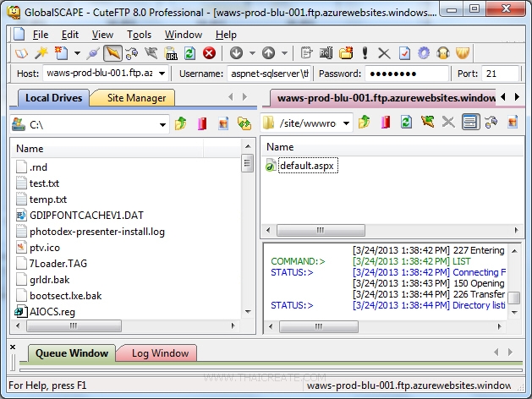Click the greyed X icon in remote pane
Viewport: 532px width, 399px height.
(448, 122)
